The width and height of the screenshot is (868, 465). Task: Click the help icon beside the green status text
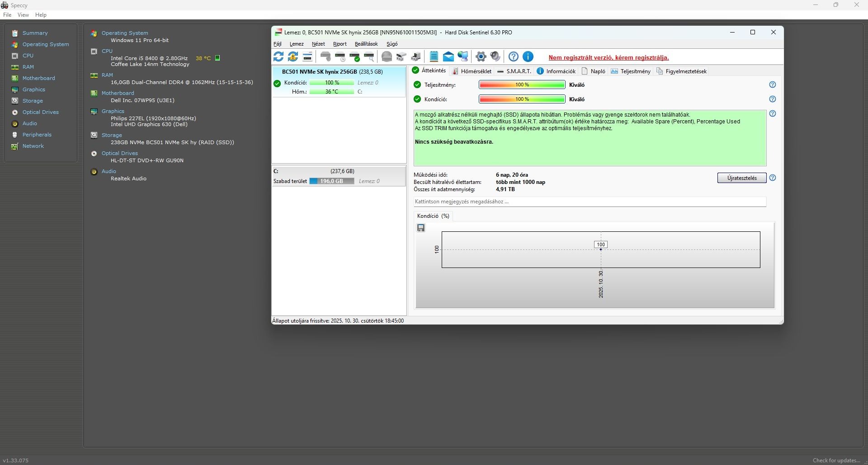pyautogui.click(x=773, y=113)
